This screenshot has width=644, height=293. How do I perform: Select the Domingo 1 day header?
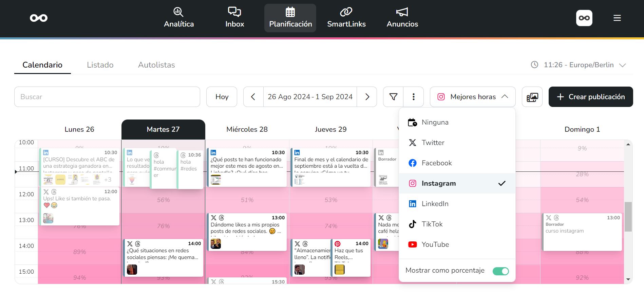pyautogui.click(x=582, y=129)
